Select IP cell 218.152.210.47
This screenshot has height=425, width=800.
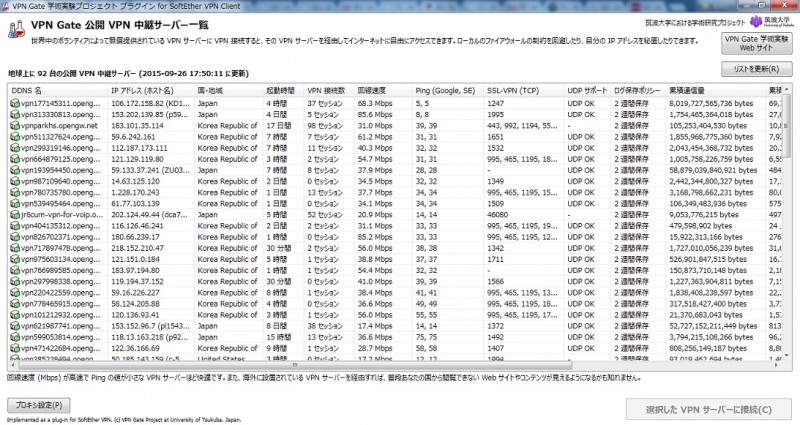click(x=137, y=248)
